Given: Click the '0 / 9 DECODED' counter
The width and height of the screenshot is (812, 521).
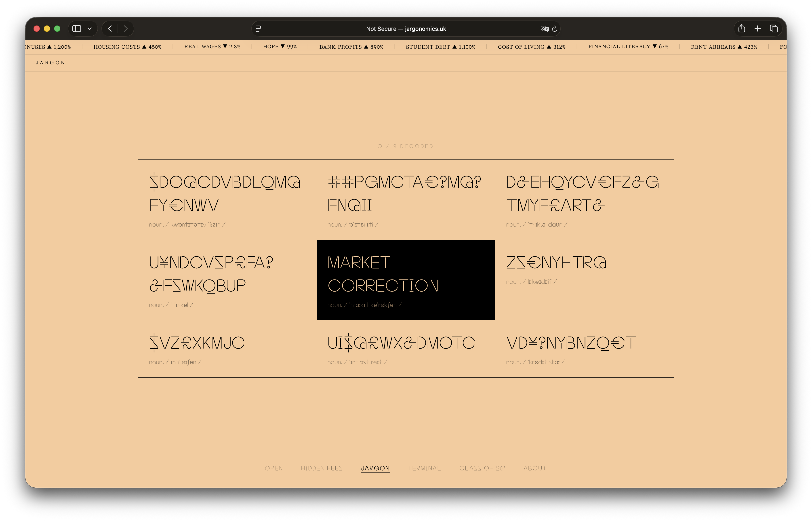Looking at the screenshot, I should point(405,146).
